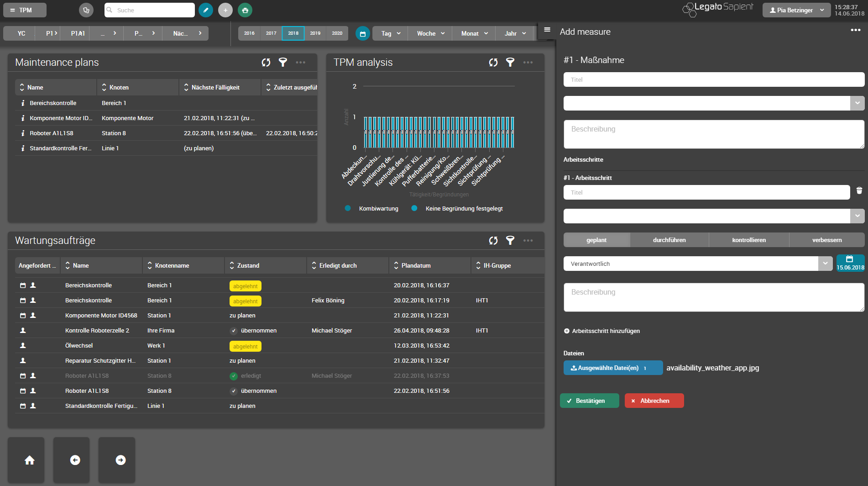Open Pia Betzinger user menu
This screenshot has height=486, width=868.
click(x=796, y=10)
